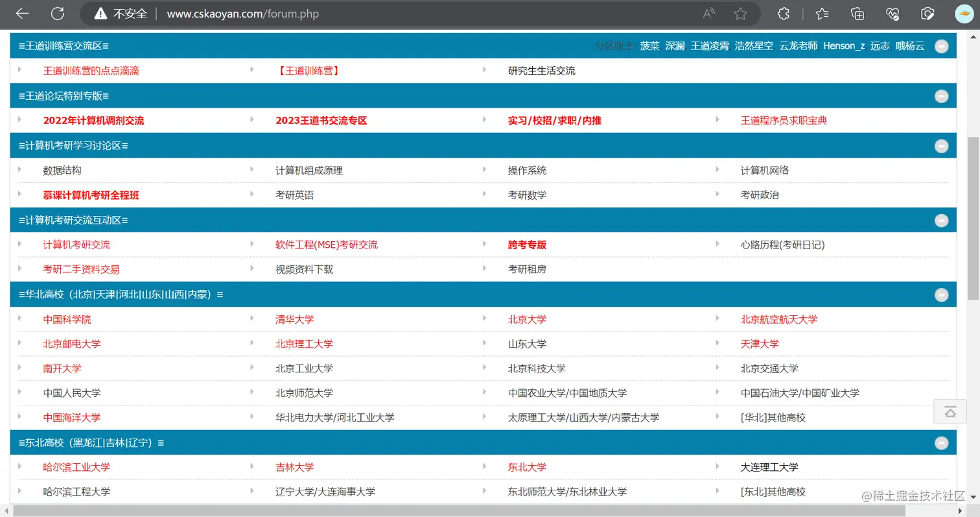Open 实习/校招/求职/内推 board
Viewport: 980px width, 517px height.
click(555, 121)
